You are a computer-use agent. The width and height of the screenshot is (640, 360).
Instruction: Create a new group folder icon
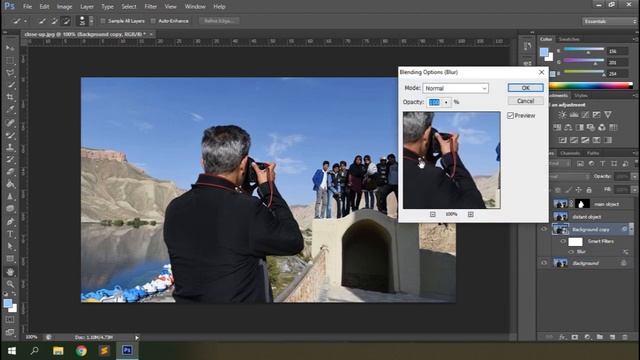[599, 337]
